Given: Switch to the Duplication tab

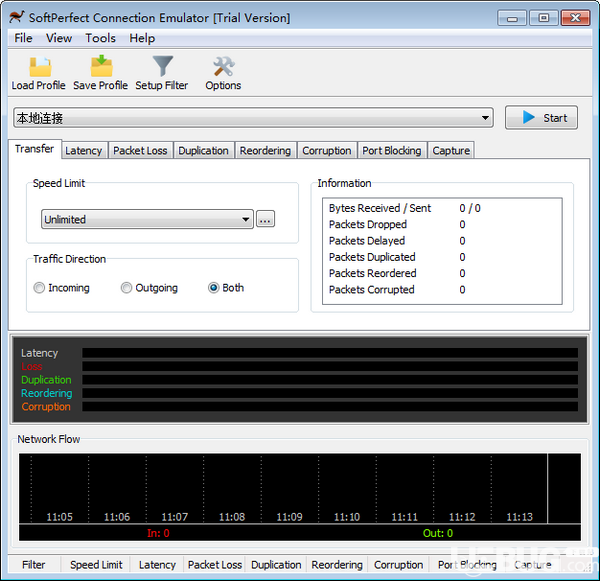Looking at the screenshot, I should pyautogui.click(x=203, y=150).
